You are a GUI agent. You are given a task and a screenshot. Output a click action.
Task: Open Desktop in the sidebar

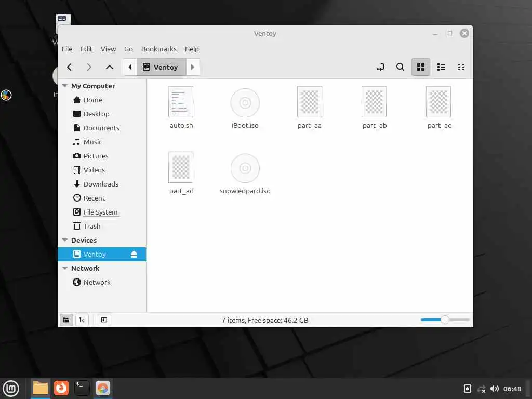[102, 114]
